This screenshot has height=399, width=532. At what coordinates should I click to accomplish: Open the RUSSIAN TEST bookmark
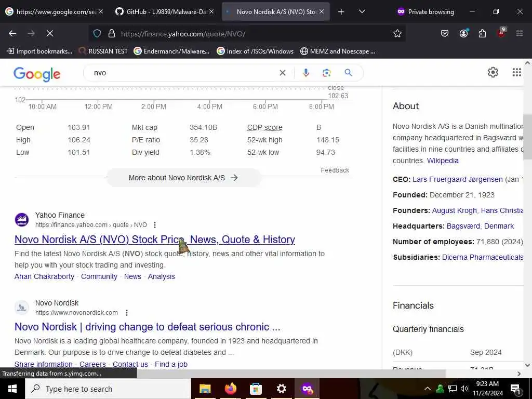click(103, 51)
